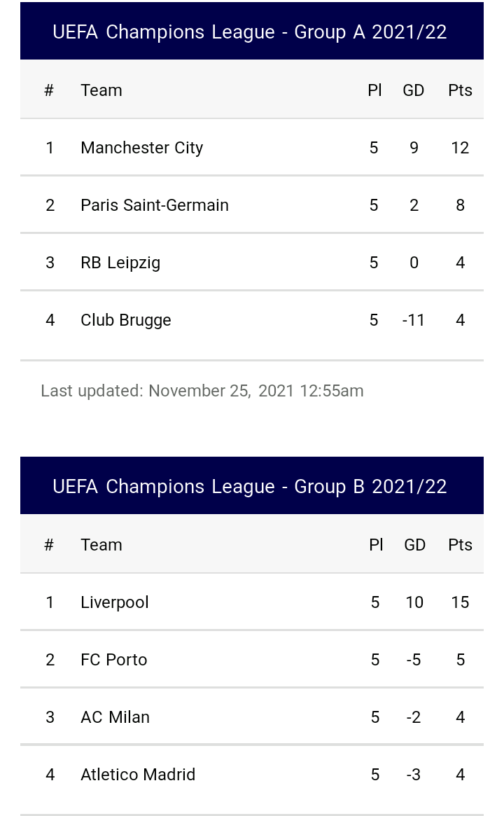Image resolution: width=504 pixels, height=816 pixels.
Task: Click the GD column header in Group A
Action: [414, 90]
